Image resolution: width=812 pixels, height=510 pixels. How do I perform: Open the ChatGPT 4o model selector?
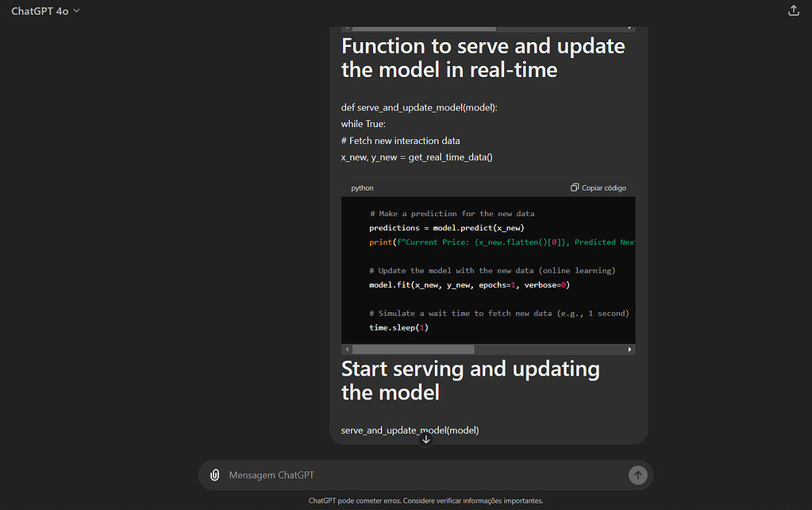click(45, 11)
